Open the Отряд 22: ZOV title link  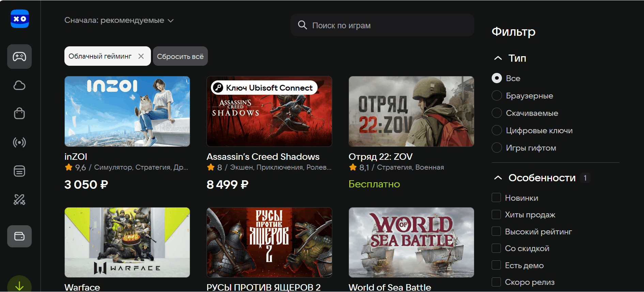[380, 157]
